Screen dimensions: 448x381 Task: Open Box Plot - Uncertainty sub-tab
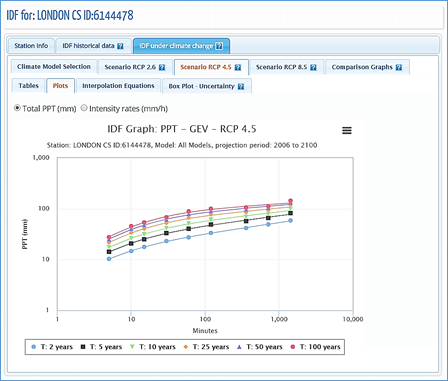(x=207, y=86)
